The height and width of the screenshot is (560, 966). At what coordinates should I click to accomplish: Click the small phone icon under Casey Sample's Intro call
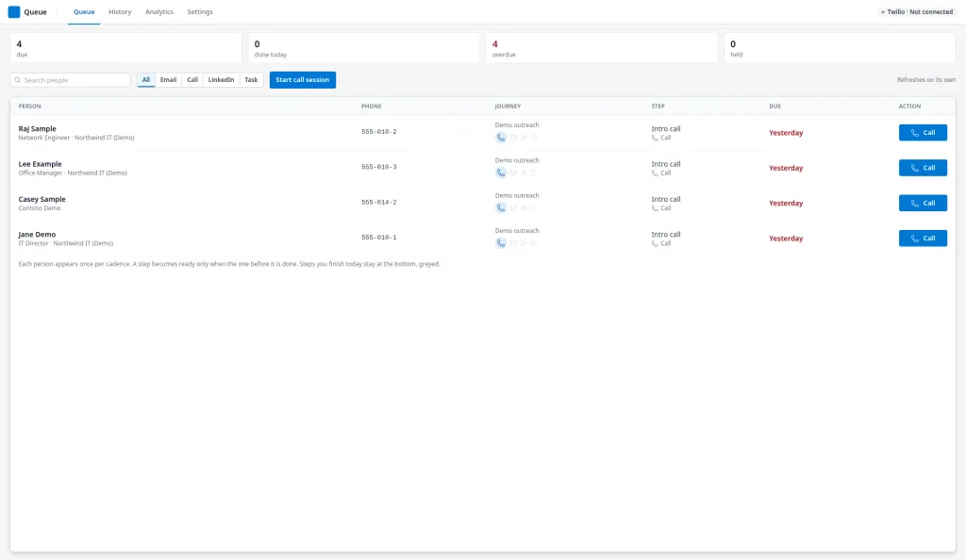click(x=655, y=208)
